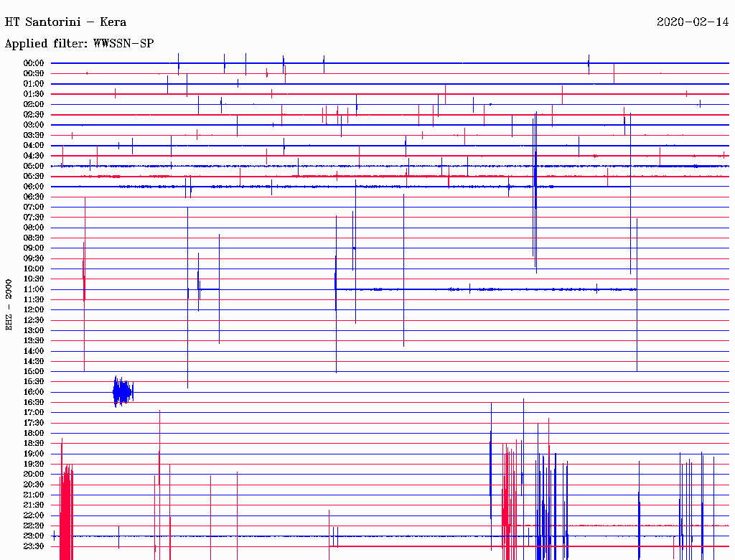
Task: Select the 01:30 time label
Action: tap(34, 94)
